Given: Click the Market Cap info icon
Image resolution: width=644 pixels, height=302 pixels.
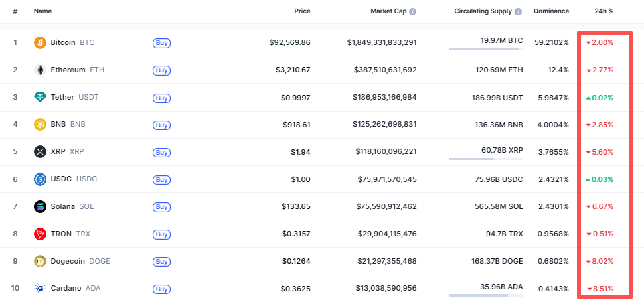Looking at the screenshot, I should [x=413, y=11].
